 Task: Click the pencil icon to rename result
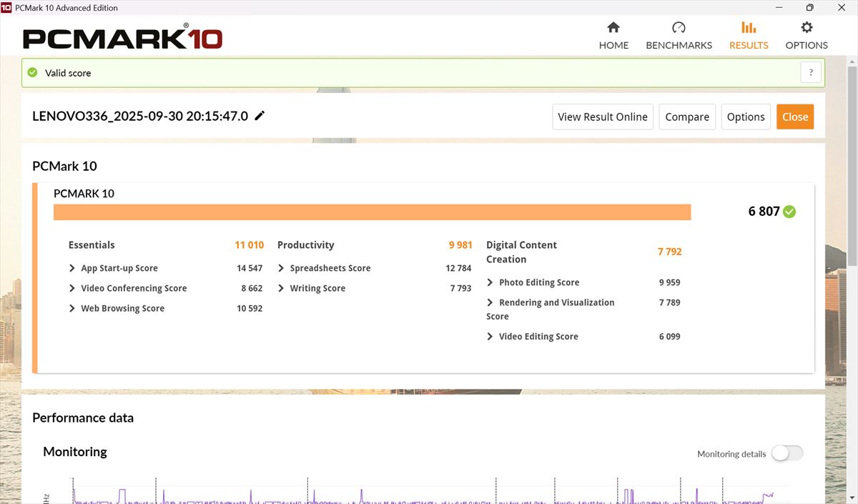(x=260, y=116)
